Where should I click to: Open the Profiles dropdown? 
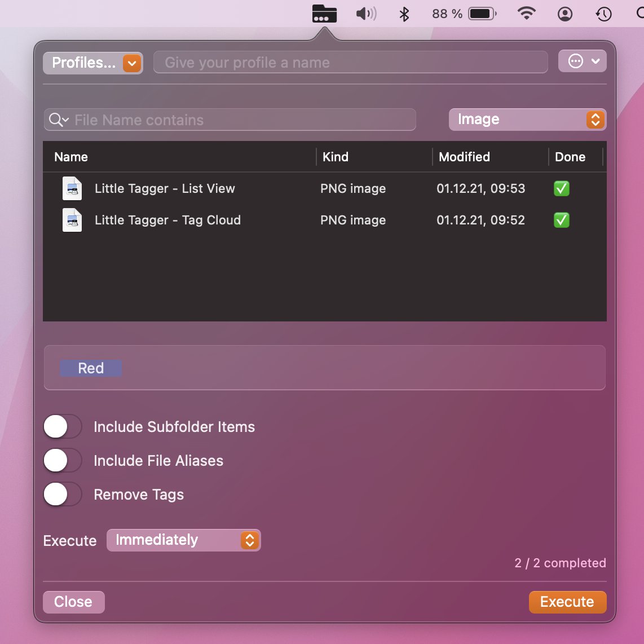tap(93, 63)
